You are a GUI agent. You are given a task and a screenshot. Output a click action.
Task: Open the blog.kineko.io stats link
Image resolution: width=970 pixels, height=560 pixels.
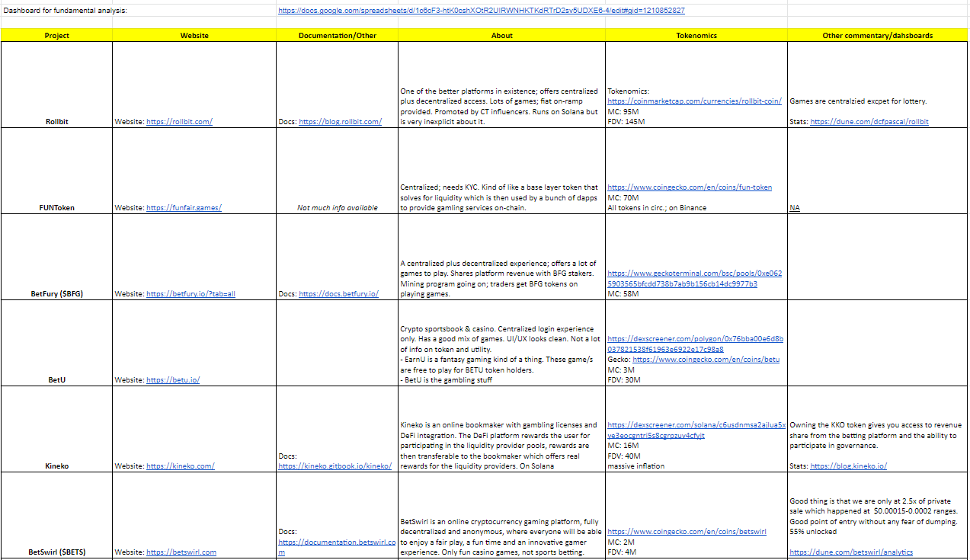[x=848, y=466]
